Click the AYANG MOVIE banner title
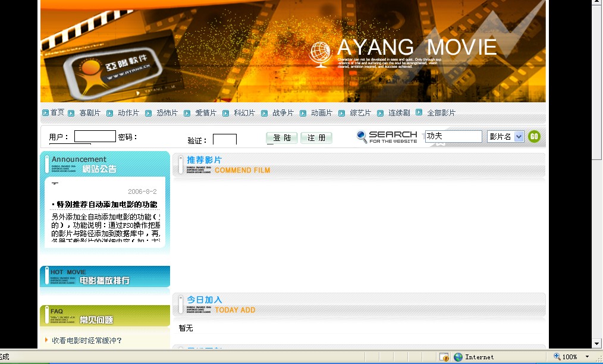 417,48
